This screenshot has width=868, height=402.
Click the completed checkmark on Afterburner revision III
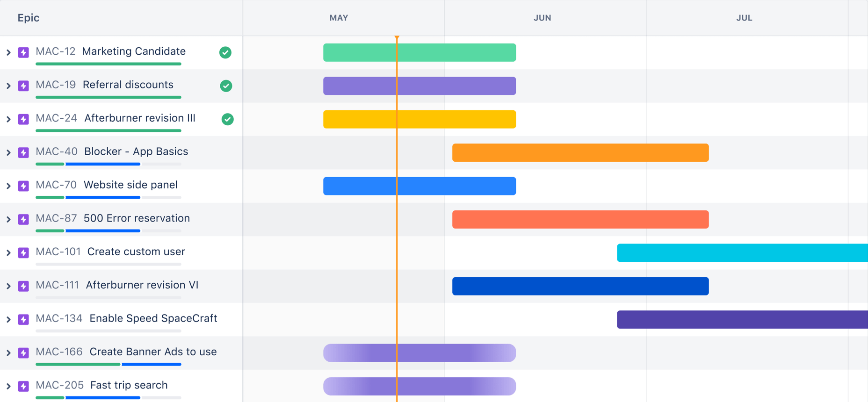pyautogui.click(x=227, y=119)
